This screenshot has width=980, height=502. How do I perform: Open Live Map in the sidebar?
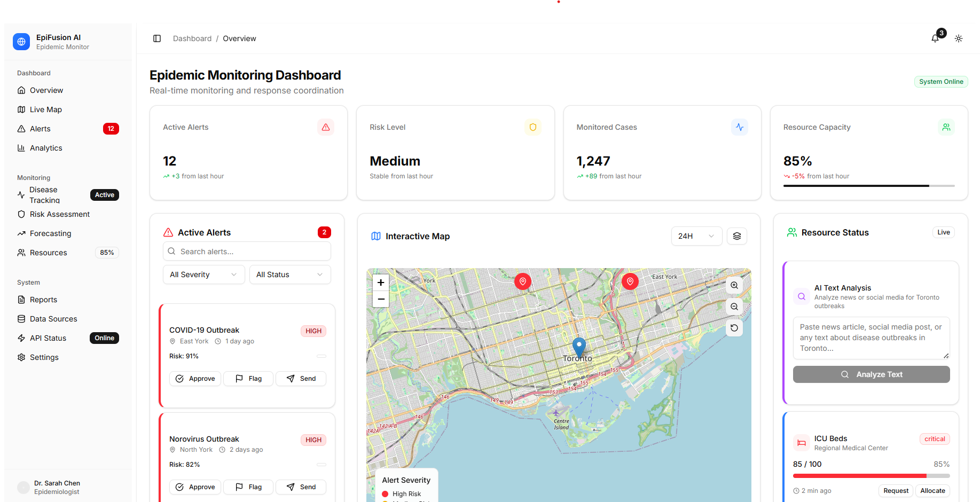point(68,109)
